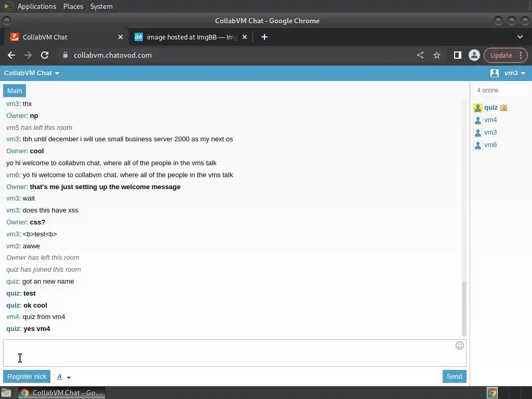Click the vm3 profile avatar in header
Screen dimensions: 532x399
point(495,73)
